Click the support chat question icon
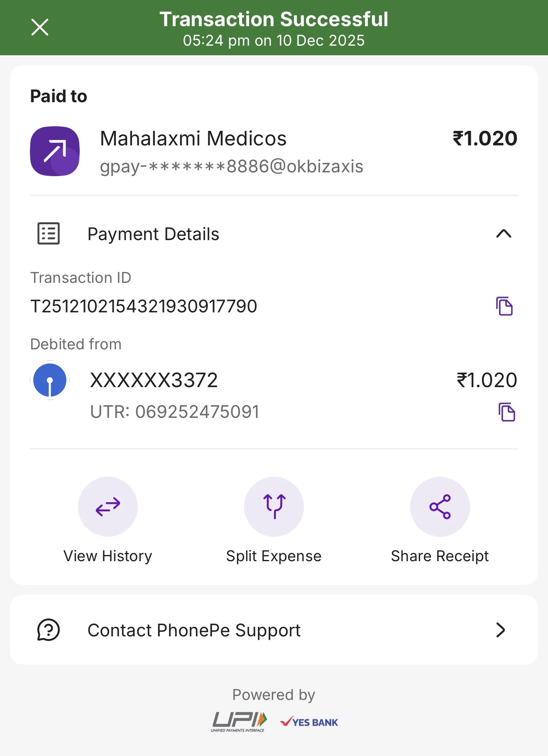The image size is (548, 756). (49, 630)
